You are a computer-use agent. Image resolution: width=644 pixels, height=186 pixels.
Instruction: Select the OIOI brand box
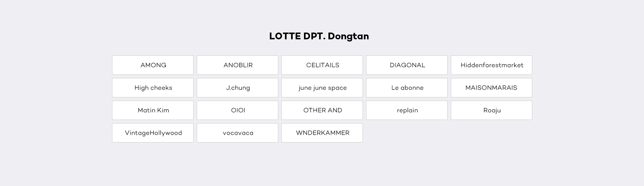point(237,110)
